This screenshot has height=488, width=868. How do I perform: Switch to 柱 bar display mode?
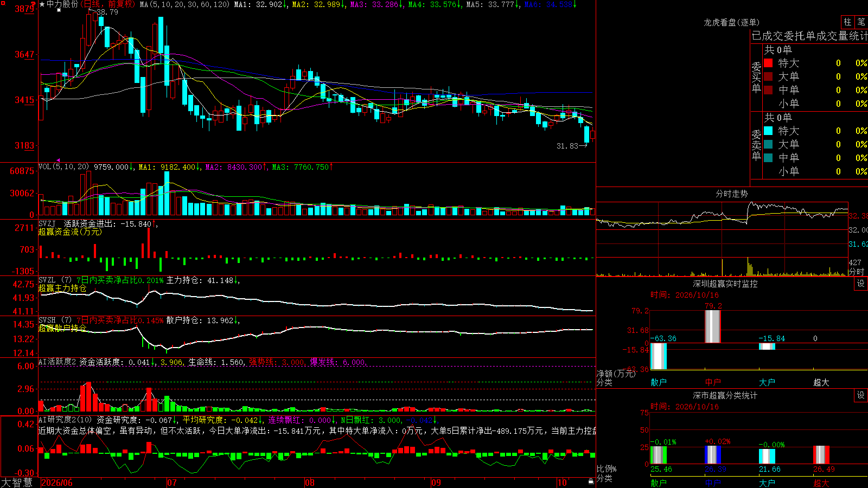point(847,22)
